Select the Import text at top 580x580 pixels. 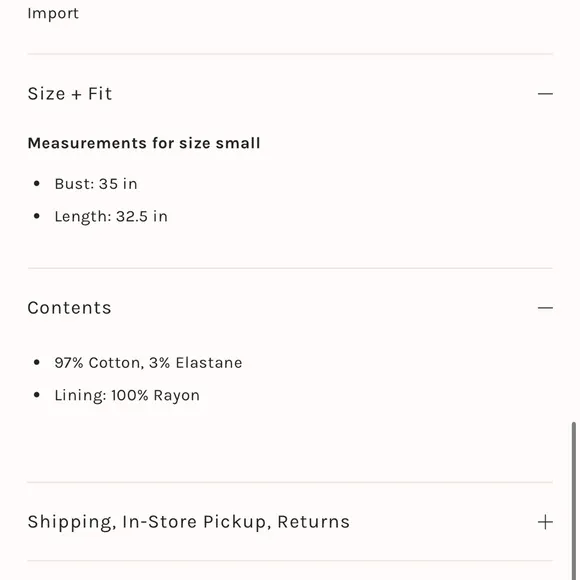(x=53, y=14)
